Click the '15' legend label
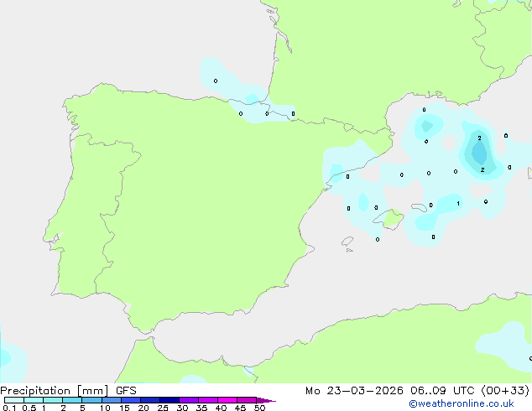Viewport: 532px width, 411px height. [124, 408]
